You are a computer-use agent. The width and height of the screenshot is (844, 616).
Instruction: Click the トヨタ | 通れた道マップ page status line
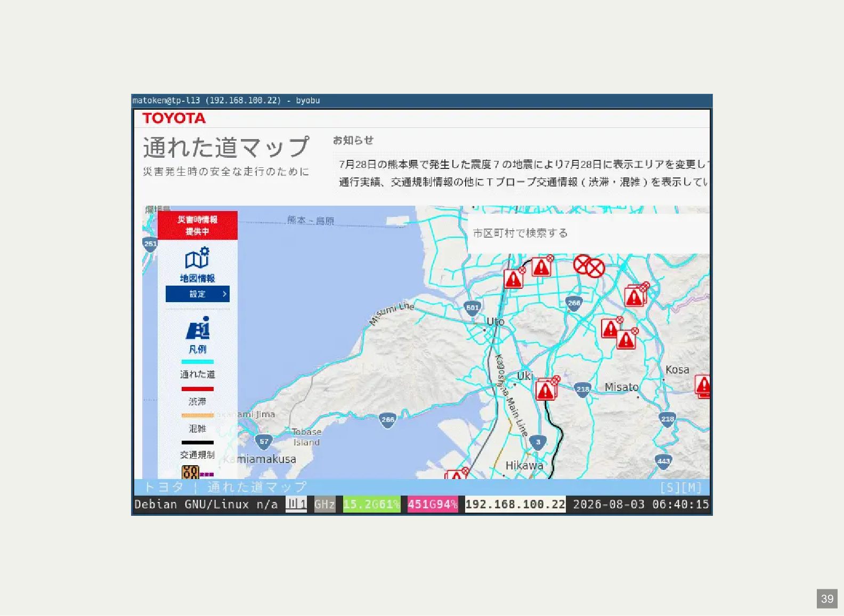(224, 487)
